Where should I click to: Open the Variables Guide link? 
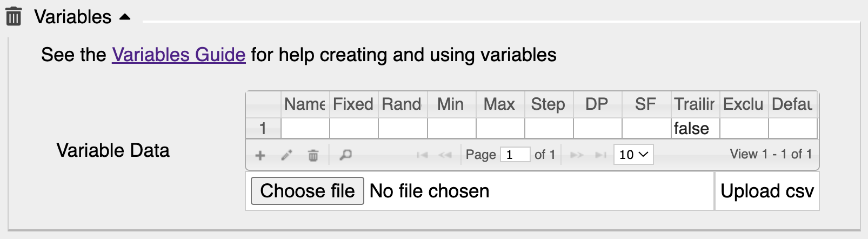pos(179,55)
